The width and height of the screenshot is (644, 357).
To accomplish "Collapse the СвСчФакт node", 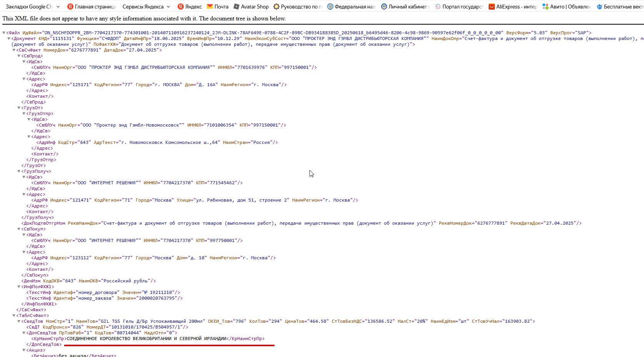I will coord(14,50).
